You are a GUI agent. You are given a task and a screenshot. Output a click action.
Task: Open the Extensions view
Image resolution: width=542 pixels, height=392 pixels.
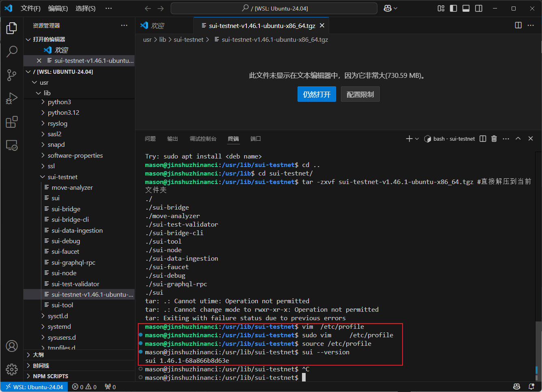[12, 122]
